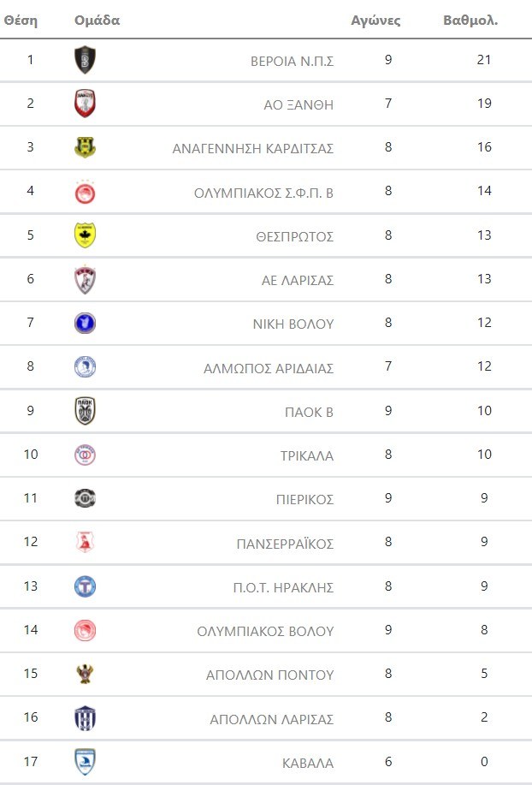Viewport: 532px width, 785px height.
Task: Open the ΑΛΜΩΠΟΣ ΑΡΙΔΑΙΑΣ team name
Action: 269,368
